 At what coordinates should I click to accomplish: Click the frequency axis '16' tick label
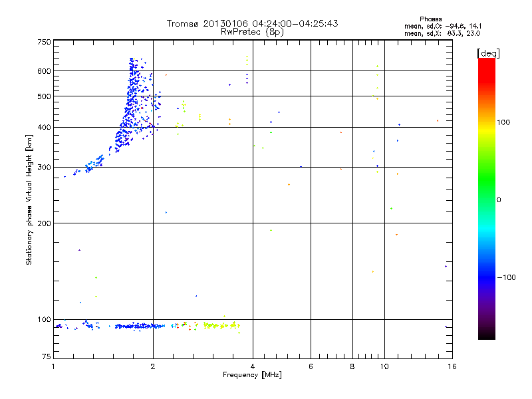coord(452,366)
